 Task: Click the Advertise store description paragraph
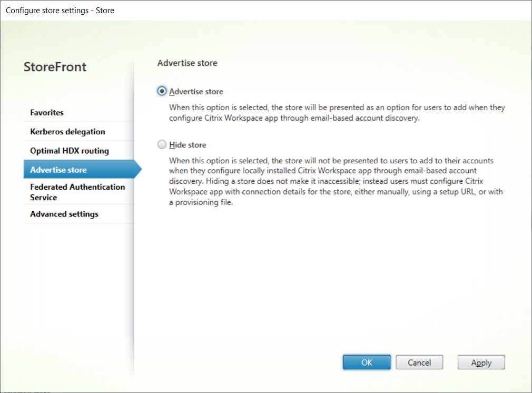point(337,113)
